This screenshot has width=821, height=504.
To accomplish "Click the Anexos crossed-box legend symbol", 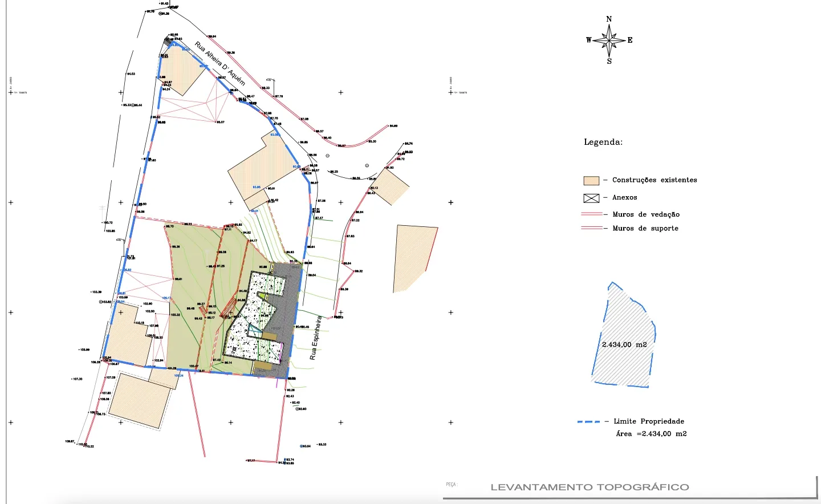I will pyautogui.click(x=591, y=198).
